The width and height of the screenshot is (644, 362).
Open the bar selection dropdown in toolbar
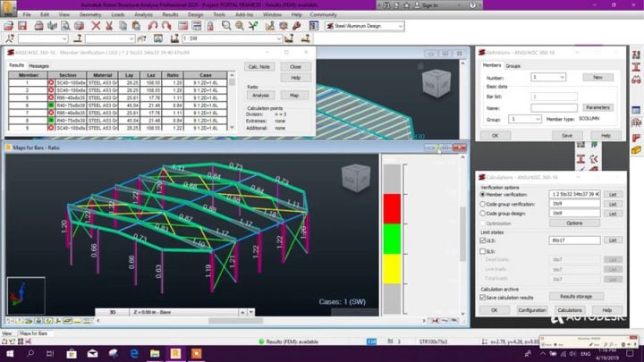(131, 38)
